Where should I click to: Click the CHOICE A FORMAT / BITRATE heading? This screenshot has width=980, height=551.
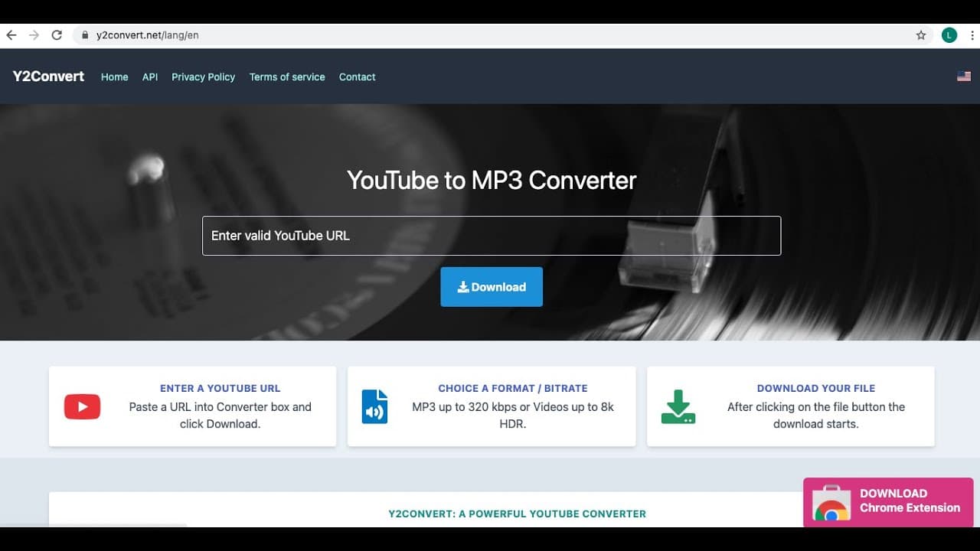point(513,388)
